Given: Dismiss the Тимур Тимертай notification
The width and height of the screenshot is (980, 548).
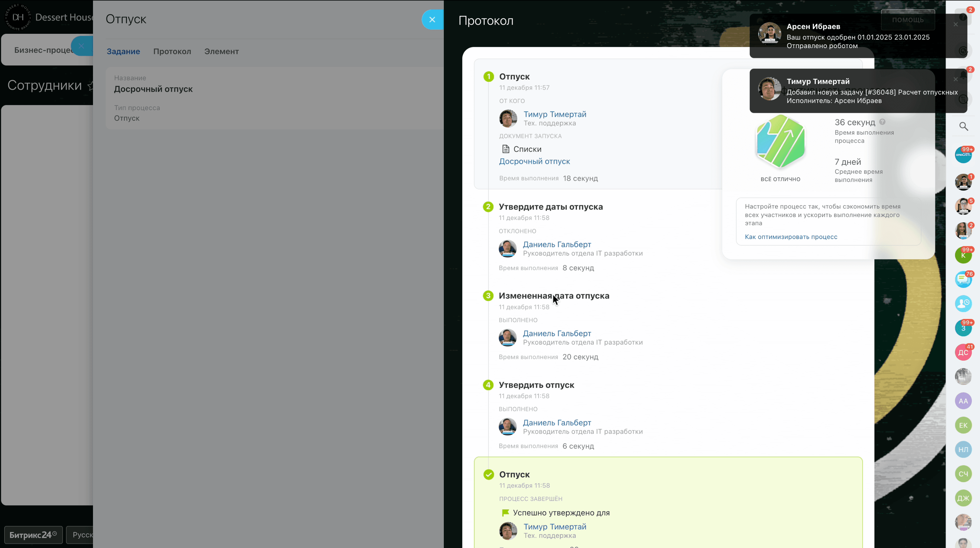Looking at the screenshot, I should [956, 79].
